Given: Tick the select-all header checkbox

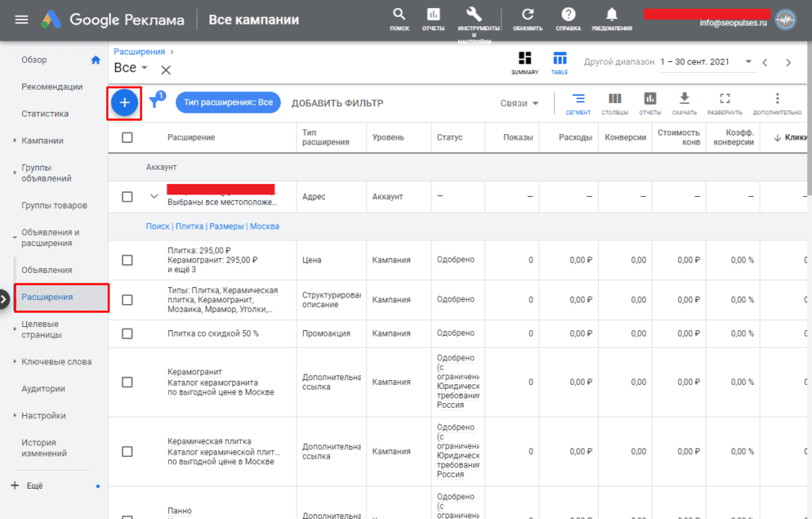Looking at the screenshot, I should coord(127,137).
